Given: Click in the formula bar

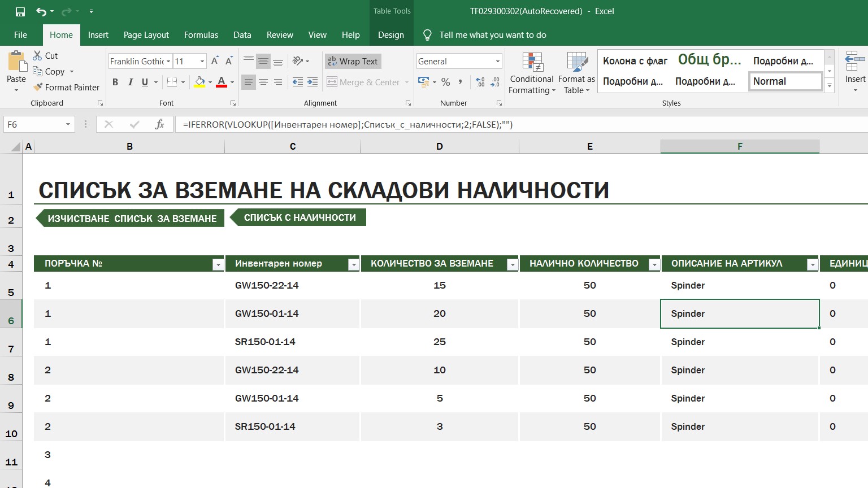Looking at the screenshot, I should click(520, 124).
